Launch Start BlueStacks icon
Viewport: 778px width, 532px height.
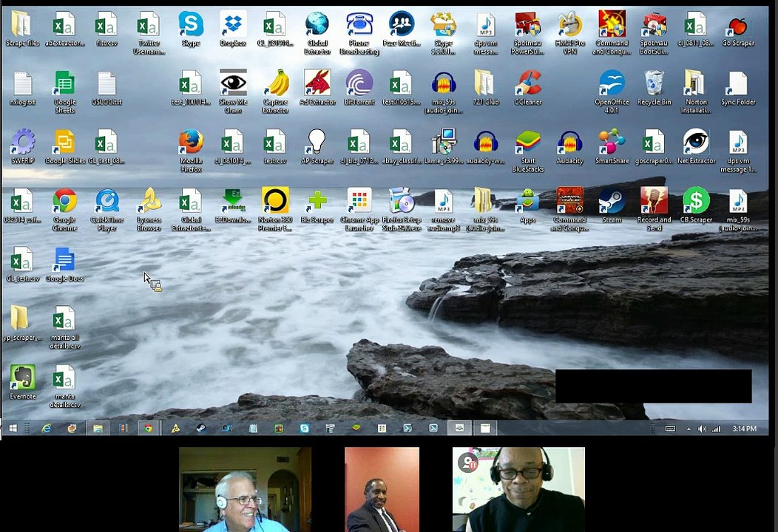click(x=527, y=143)
